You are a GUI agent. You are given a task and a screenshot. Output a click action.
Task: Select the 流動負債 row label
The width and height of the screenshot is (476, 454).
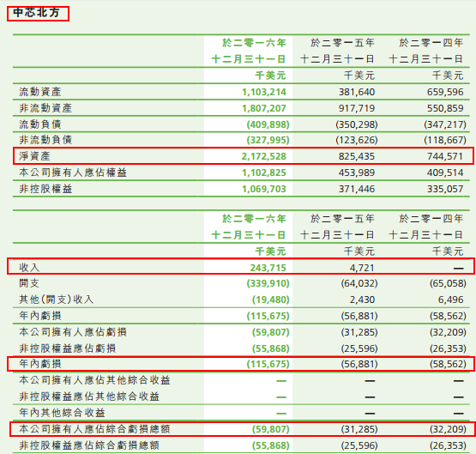(x=40, y=124)
